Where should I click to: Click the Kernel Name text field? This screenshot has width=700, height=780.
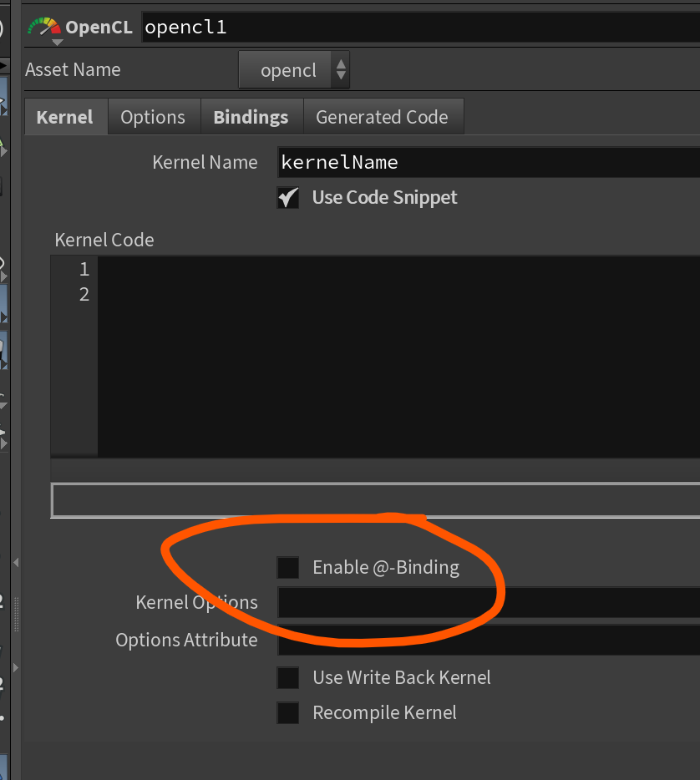(x=489, y=162)
